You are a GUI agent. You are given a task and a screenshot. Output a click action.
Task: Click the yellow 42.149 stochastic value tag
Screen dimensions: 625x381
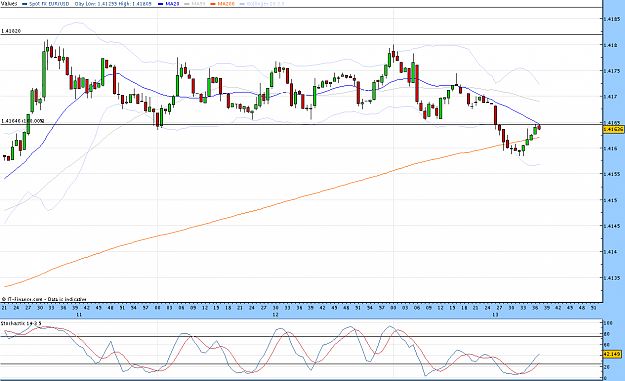pyautogui.click(x=612, y=354)
